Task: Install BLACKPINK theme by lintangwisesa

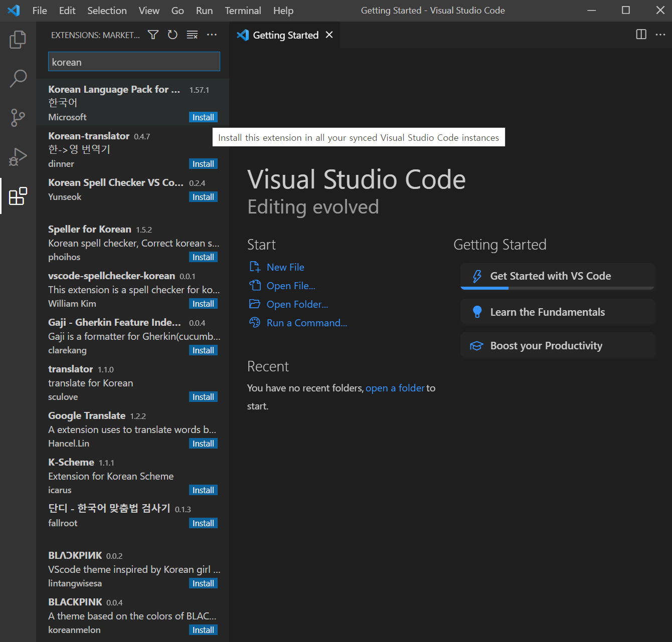Action: pos(203,583)
